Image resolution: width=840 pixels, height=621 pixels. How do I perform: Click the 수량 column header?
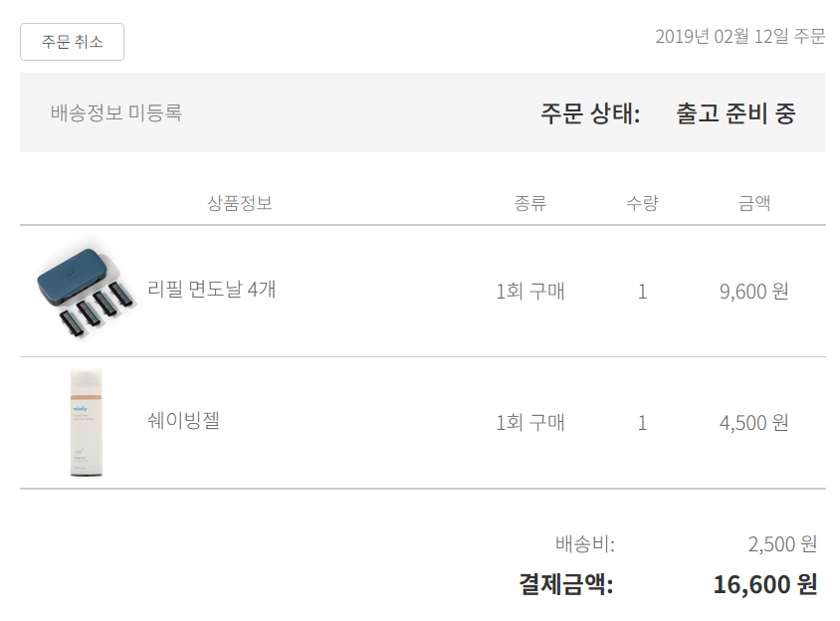[642, 203]
